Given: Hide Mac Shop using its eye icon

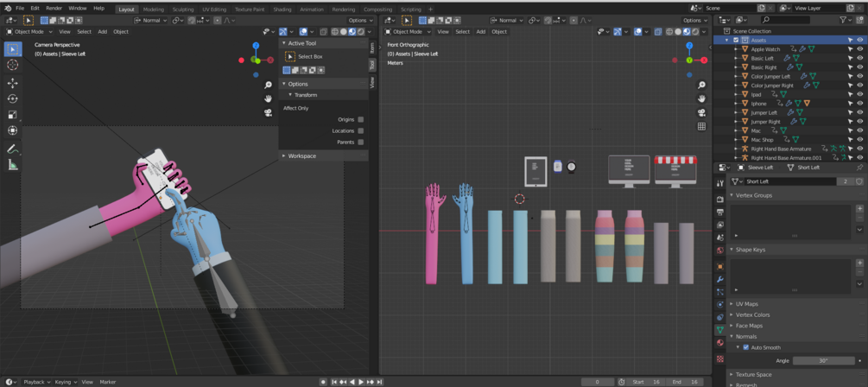Looking at the screenshot, I should 860,140.
